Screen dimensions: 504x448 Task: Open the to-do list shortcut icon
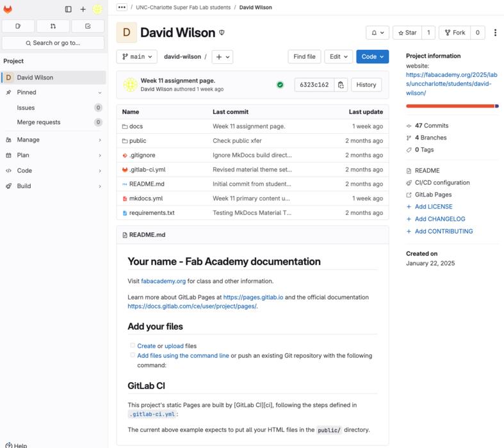[x=88, y=26]
